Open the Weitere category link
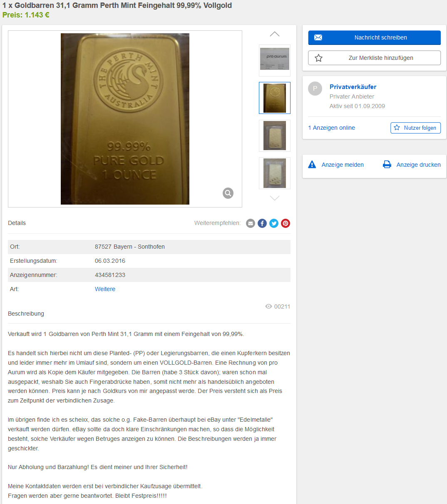The width and height of the screenshot is (447, 504). click(105, 289)
